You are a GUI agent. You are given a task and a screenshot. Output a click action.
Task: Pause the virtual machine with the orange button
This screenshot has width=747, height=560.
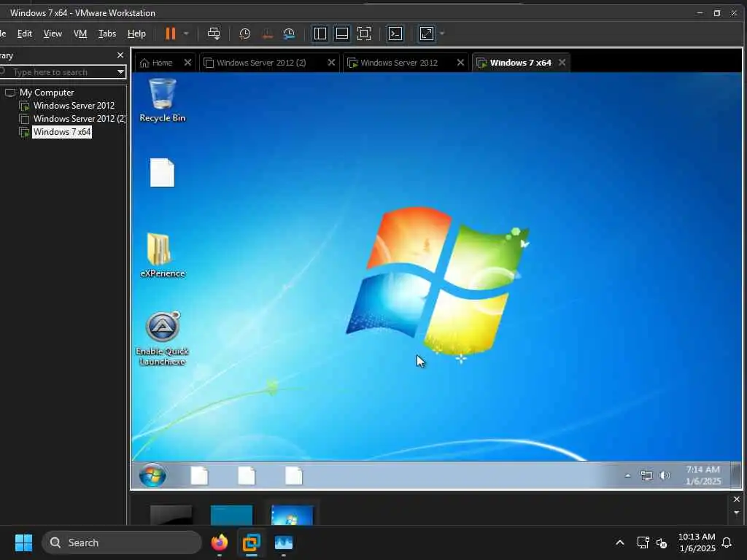170,34
